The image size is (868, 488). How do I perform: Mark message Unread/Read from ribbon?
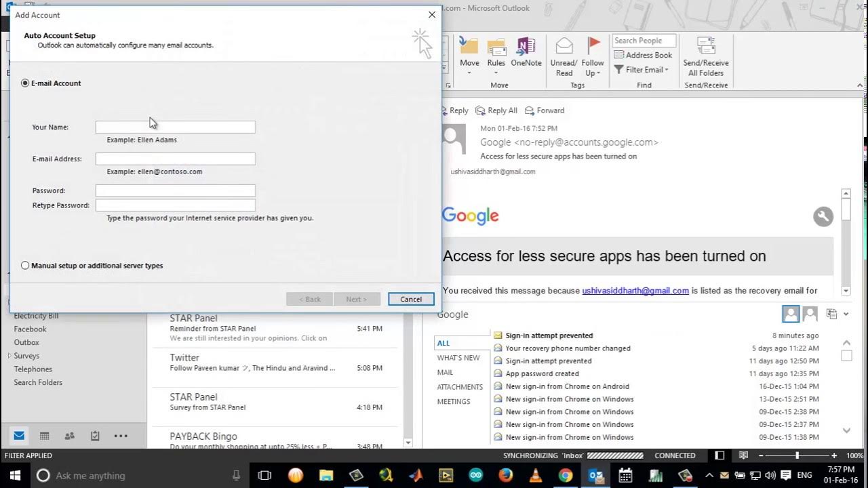(564, 56)
